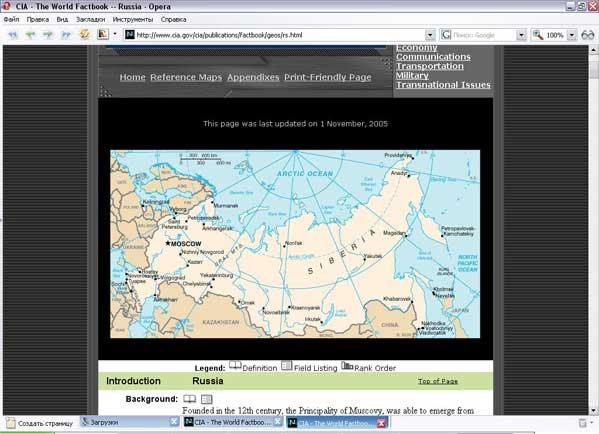The height and width of the screenshot is (434, 599).
Task: Jump to the Communications section link
Action: (x=433, y=57)
